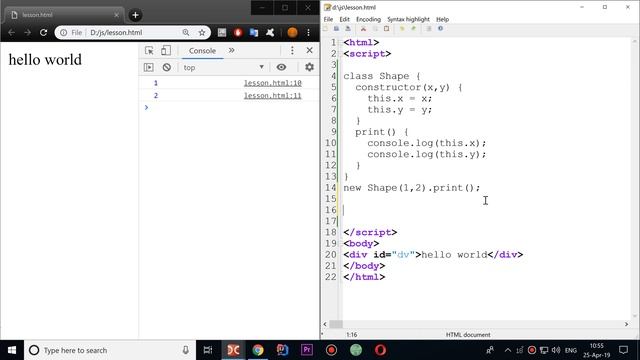Open the zoom magnifier in address bar
The image size is (640, 360).
click(186, 32)
